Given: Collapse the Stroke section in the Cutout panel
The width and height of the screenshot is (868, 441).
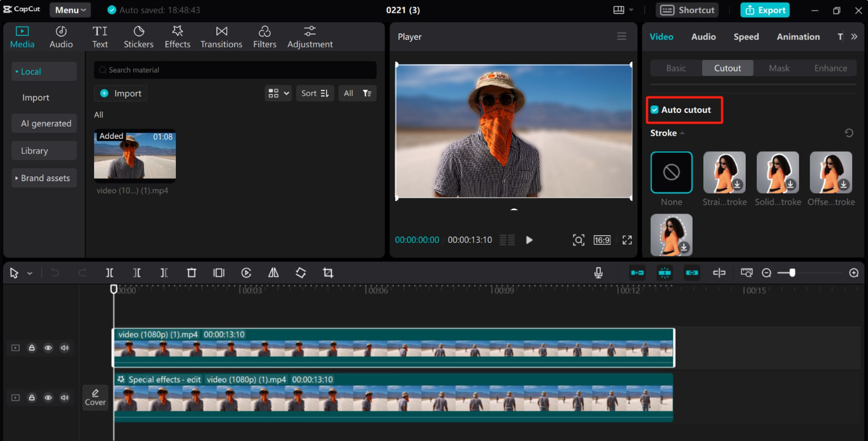Looking at the screenshot, I should tap(682, 133).
